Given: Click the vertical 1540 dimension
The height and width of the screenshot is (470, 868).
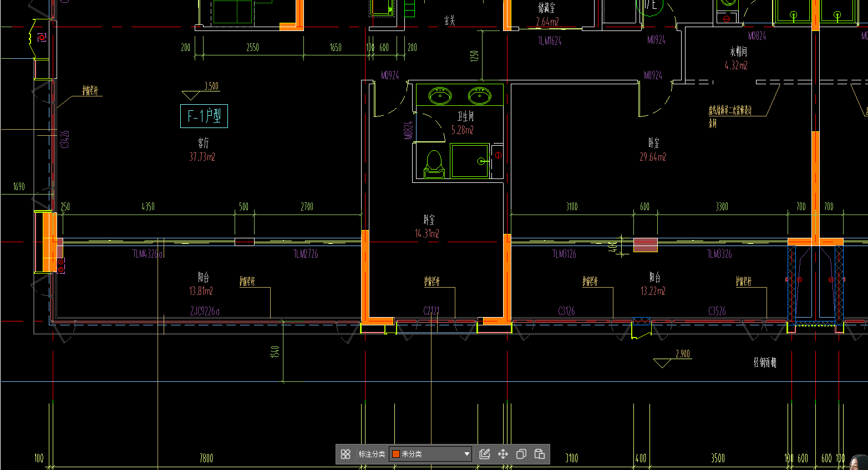Looking at the screenshot, I should click(x=275, y=351).
